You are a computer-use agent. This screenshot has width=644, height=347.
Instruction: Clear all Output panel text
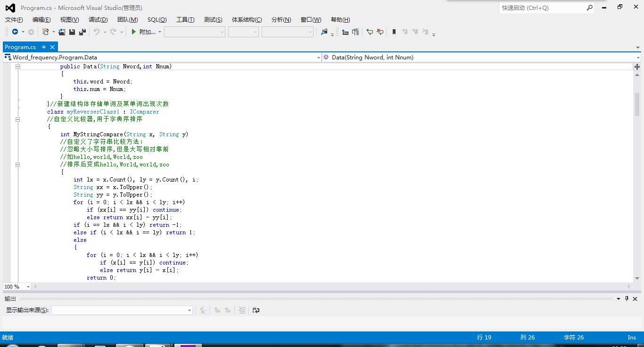(x=242, y=310)
